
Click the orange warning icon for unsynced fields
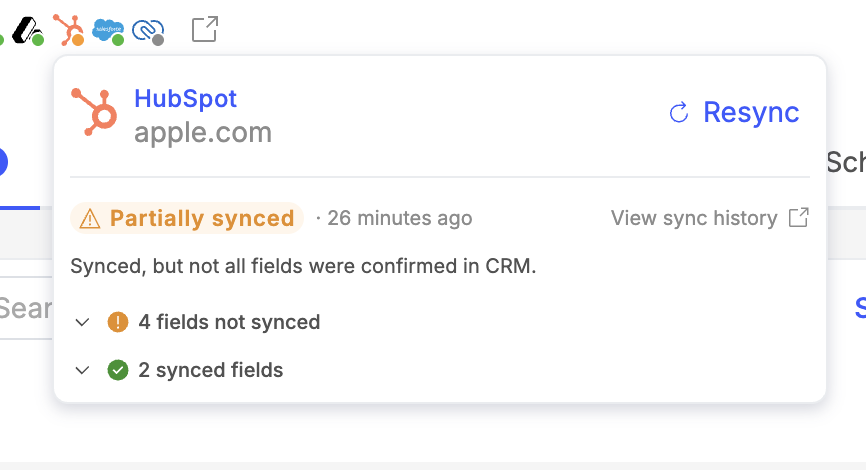[118, 322]
